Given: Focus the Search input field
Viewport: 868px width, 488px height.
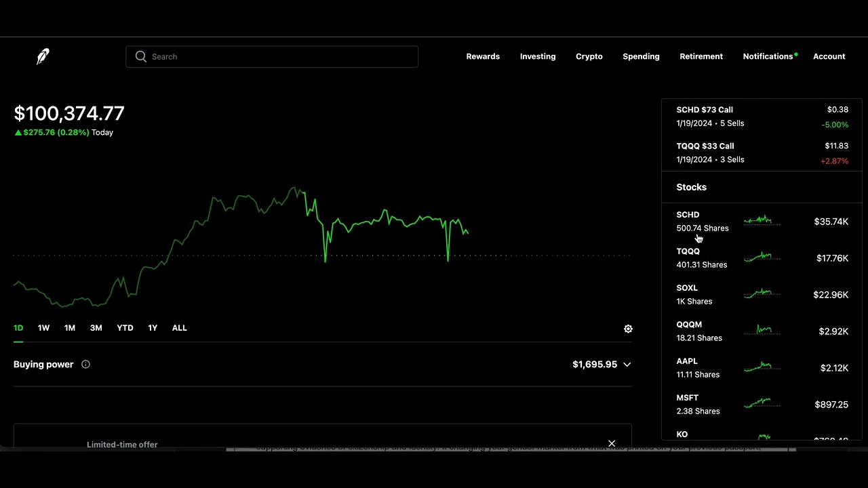Looking at the screenshot, I should [x=272, y=56].
